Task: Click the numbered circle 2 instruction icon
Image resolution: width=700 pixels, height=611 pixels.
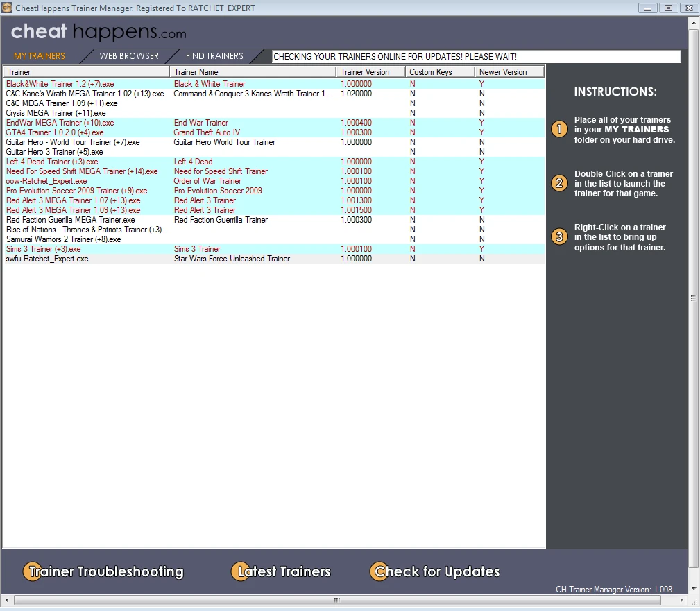Action: coord(559,183)
